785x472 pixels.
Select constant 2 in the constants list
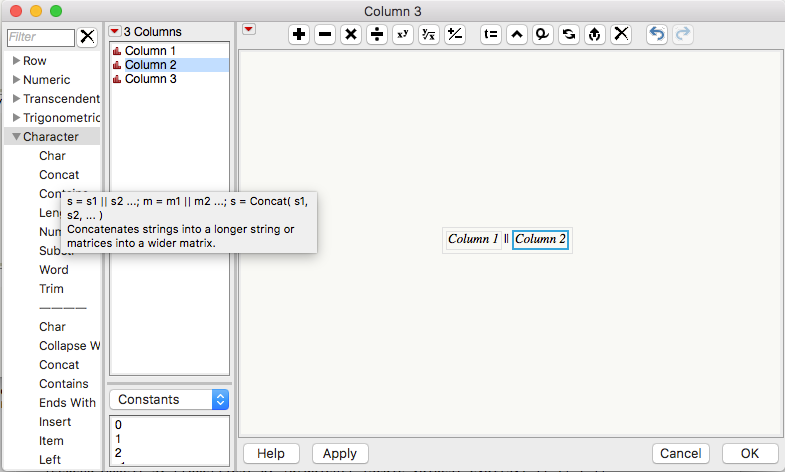pyautogui.click(x=118, y=453)
